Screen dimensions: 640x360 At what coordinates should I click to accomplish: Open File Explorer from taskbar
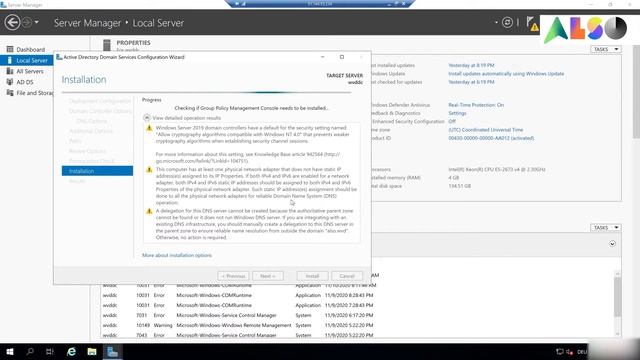point(92,351)
